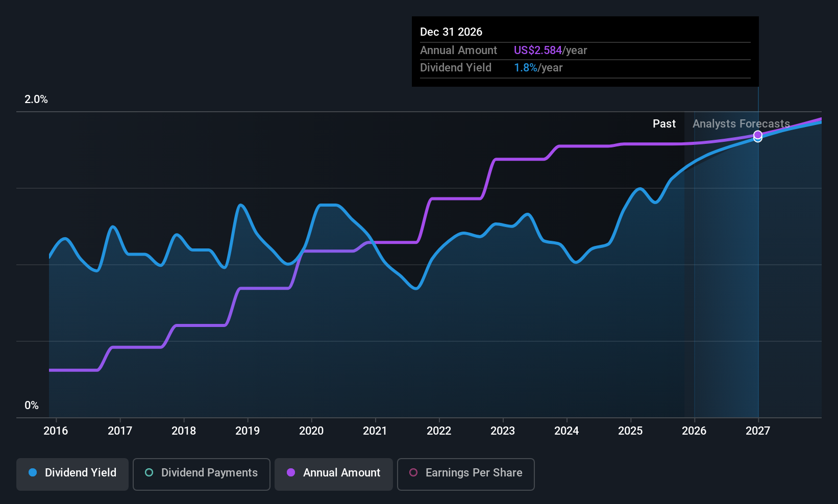This screenshot has width=838, height=504.
Task: Click the blue Dividend Yield legend dot
Action: tap(33, 472)
